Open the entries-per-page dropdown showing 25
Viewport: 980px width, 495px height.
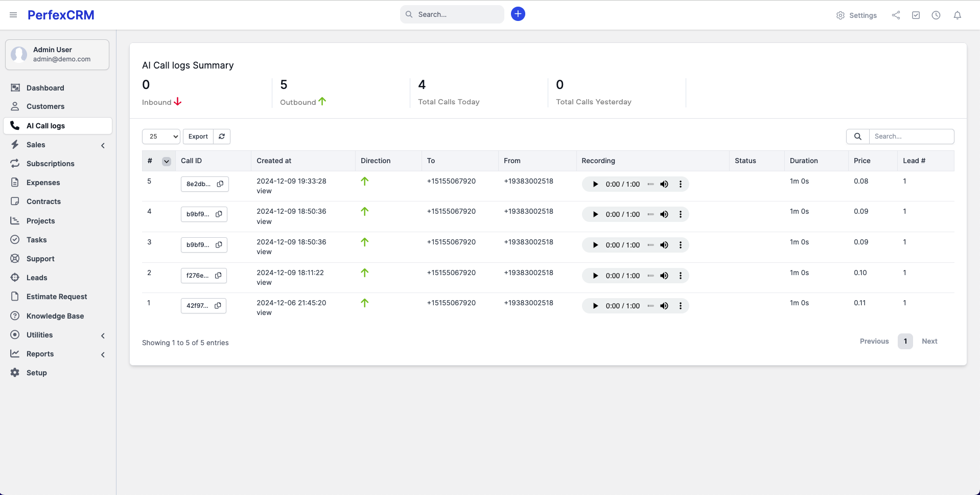(161, 137)
